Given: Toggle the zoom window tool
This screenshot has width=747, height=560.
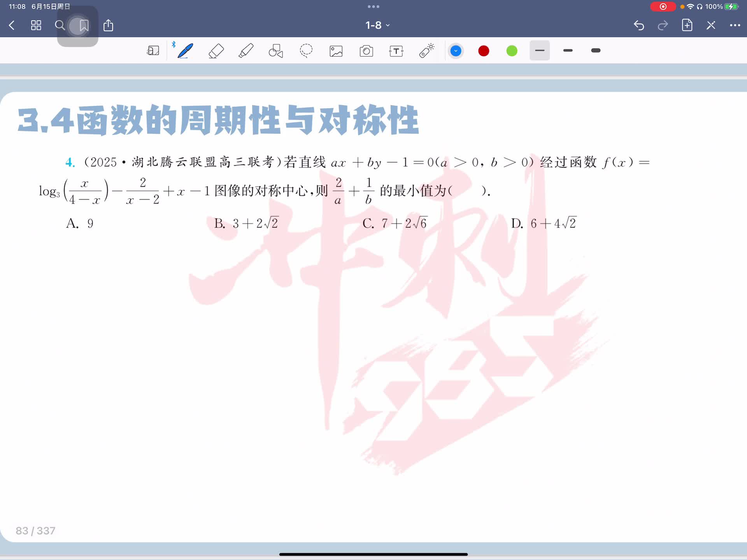Looking at the screenshot, I should pos(153,51).
